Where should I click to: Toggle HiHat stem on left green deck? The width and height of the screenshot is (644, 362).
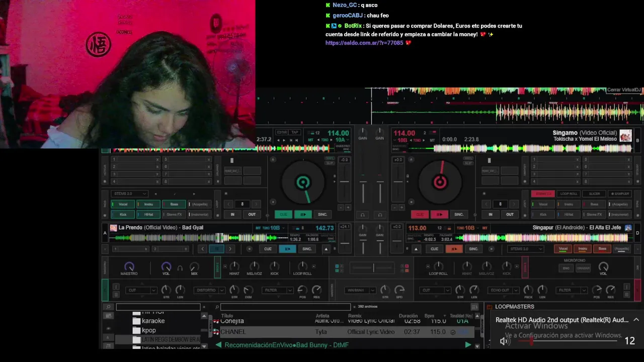(148, 214)
